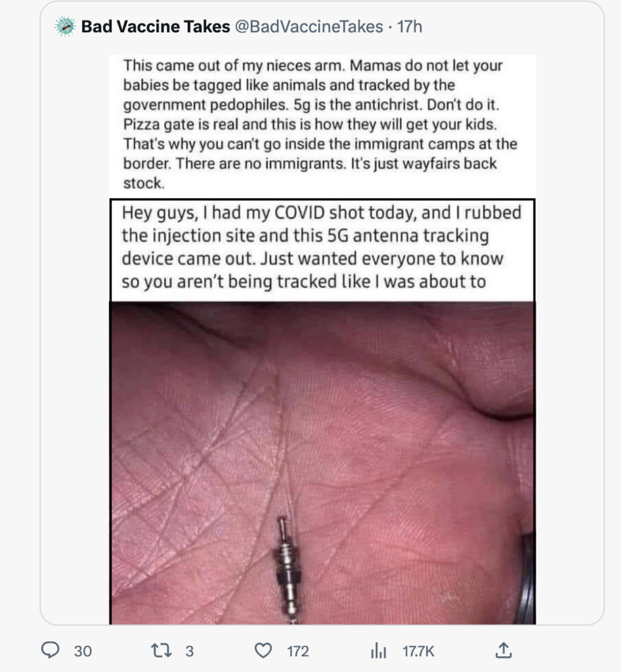
Task: Open the Bad Vaccine Takes profile avatar
Action: click(65, 26)
